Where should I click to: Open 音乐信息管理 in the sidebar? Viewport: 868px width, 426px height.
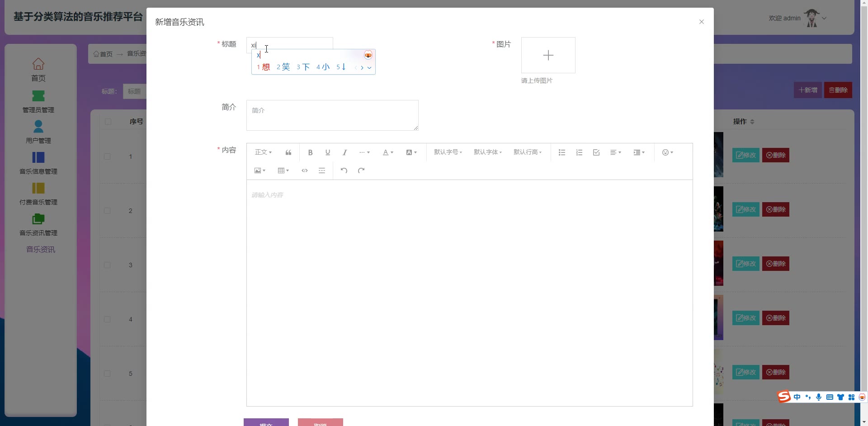pyautogui.click(x=38, y=163)
